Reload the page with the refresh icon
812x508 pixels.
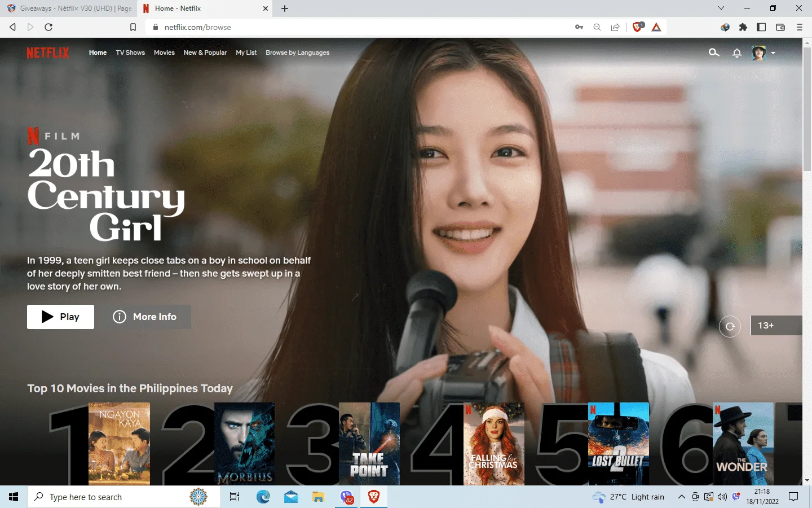pyautogui.click(x=48, y=27)
